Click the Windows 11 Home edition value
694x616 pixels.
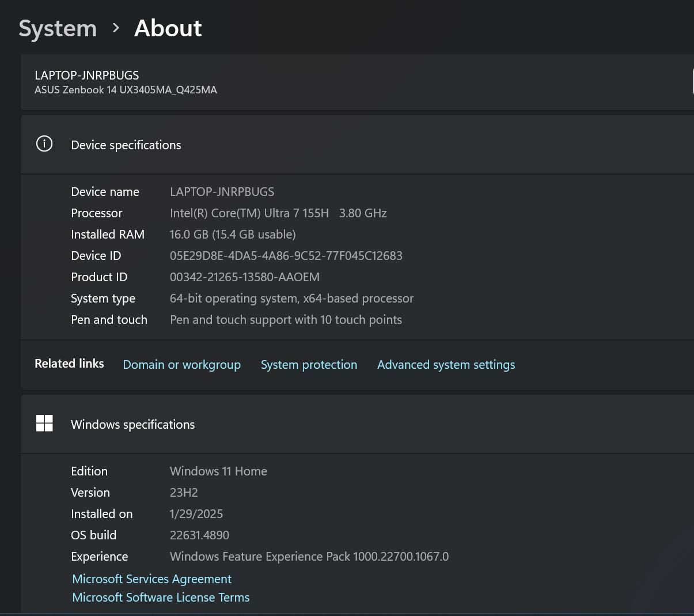tap(218, 471)
